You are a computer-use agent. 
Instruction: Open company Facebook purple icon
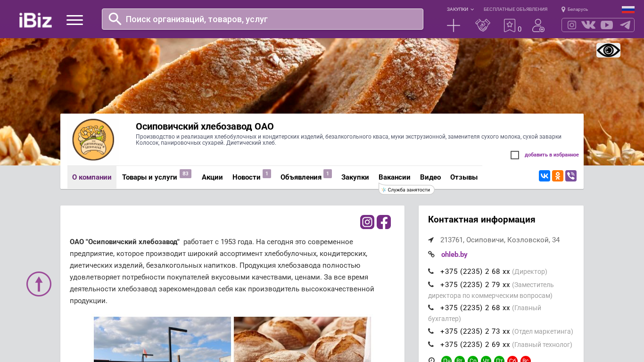click(384, 222)
